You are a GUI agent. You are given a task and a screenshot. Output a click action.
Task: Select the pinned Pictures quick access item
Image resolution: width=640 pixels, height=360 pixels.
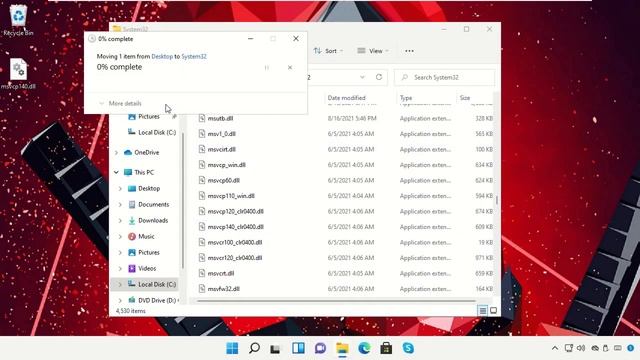tap(149, 117)
